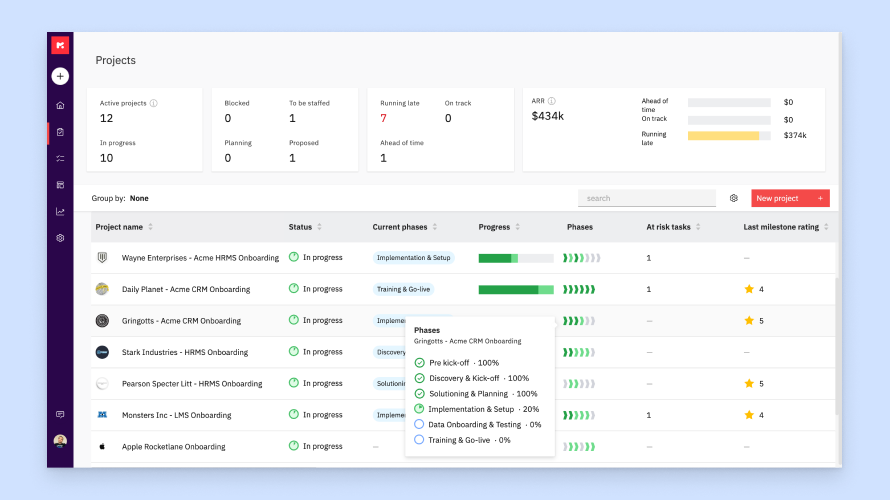Viewport: 890px width, 500px height.
Task: Open the chat messages icon in sidebar
Action: [60, 414]
